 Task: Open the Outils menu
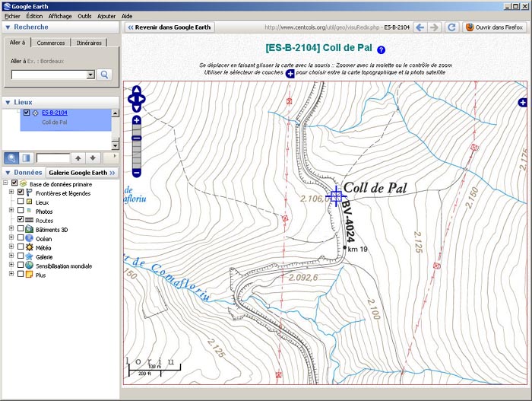[x=84, y=16]
